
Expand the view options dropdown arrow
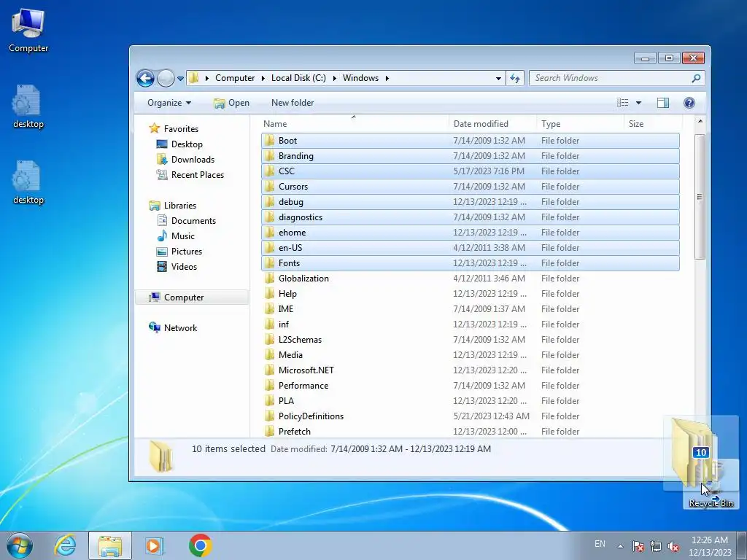pyautogui.click(x=638, y=103)
